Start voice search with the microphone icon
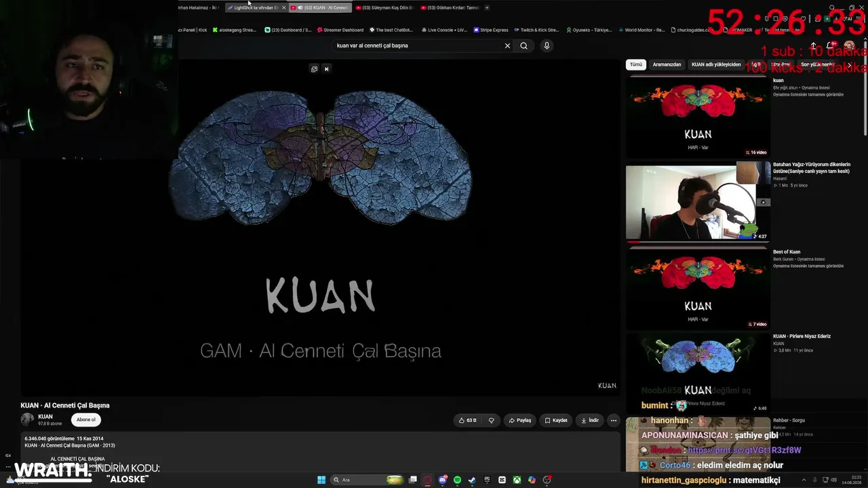This screenshot has width=868, height=488. point(547,45)
